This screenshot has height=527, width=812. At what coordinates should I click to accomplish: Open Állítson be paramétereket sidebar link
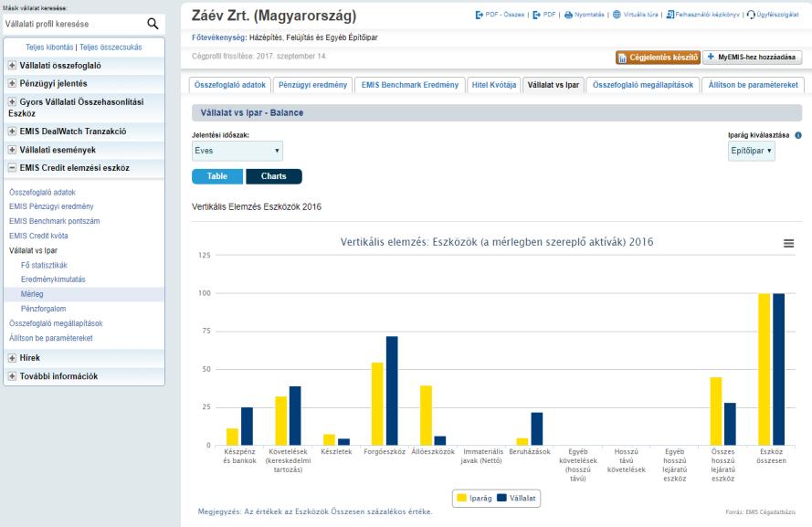point(51,338)
